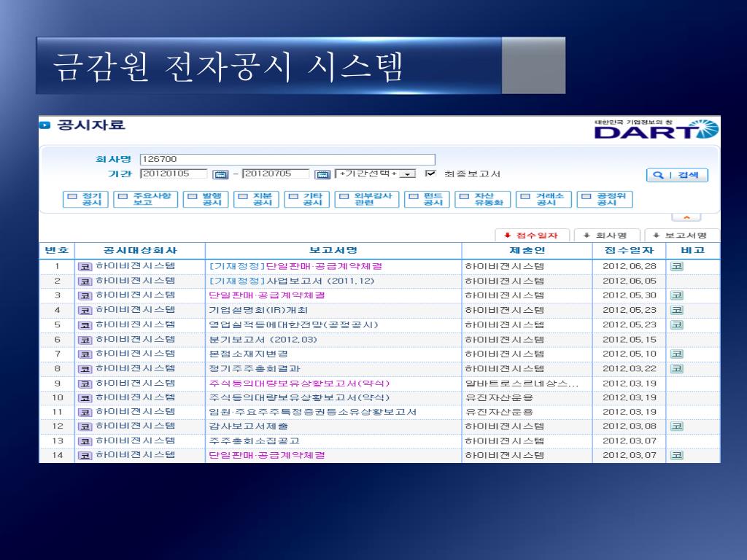This screenshot has width=747, height=560.
Task: Open 기업설명회(IR)개최 report
Action: 258,310
